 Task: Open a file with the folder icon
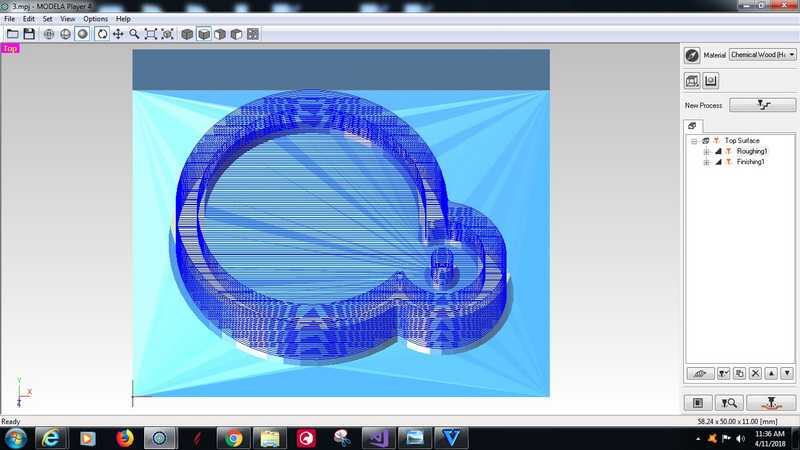[13, 34]
